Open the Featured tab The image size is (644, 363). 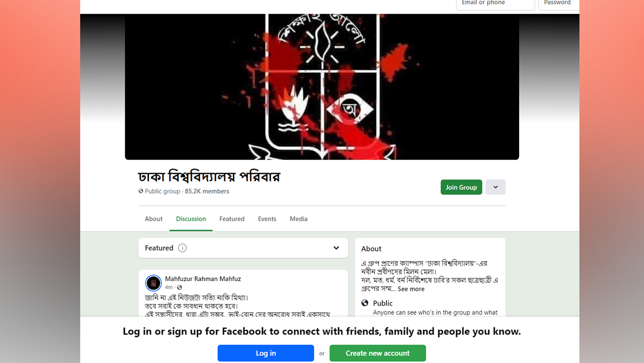coord(232,219)
